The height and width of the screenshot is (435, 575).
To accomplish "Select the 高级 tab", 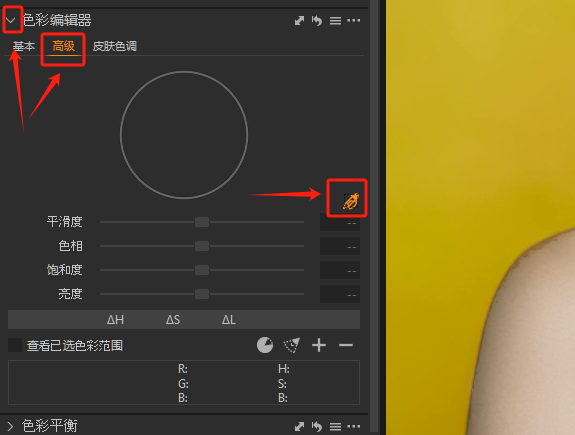I will [x=63, y=46].
